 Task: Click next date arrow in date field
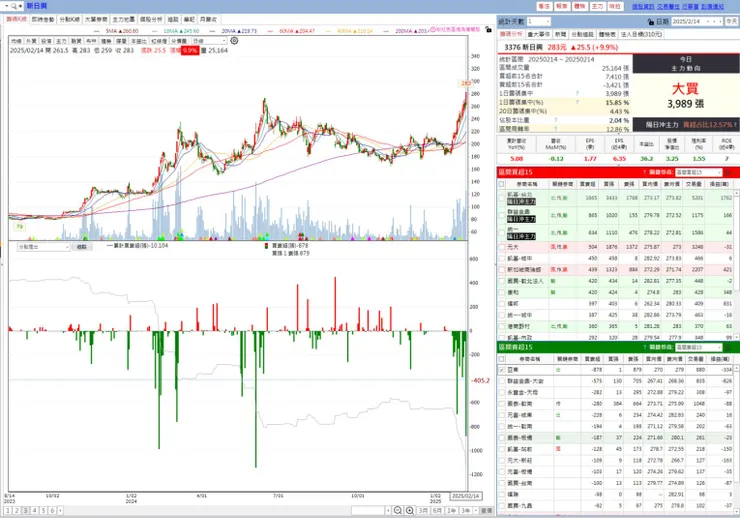[x=720, y=22]
